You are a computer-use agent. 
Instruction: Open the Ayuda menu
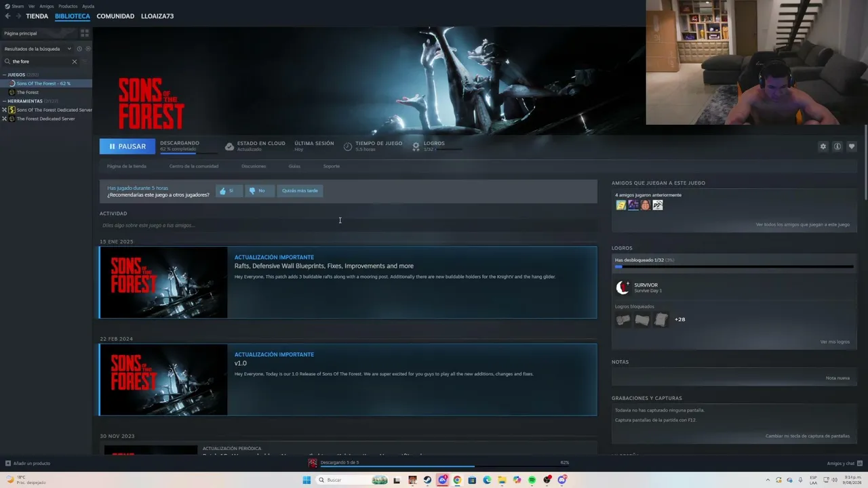tap(88, 6)
